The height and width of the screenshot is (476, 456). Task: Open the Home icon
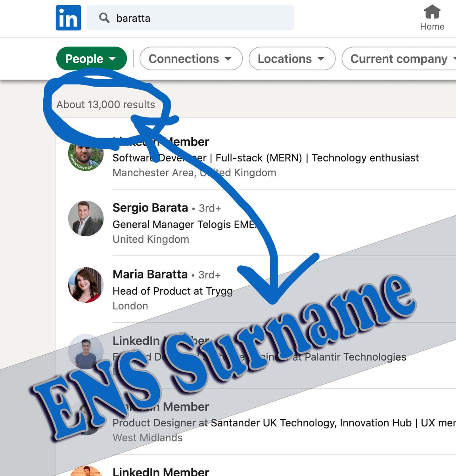[432, 18]
